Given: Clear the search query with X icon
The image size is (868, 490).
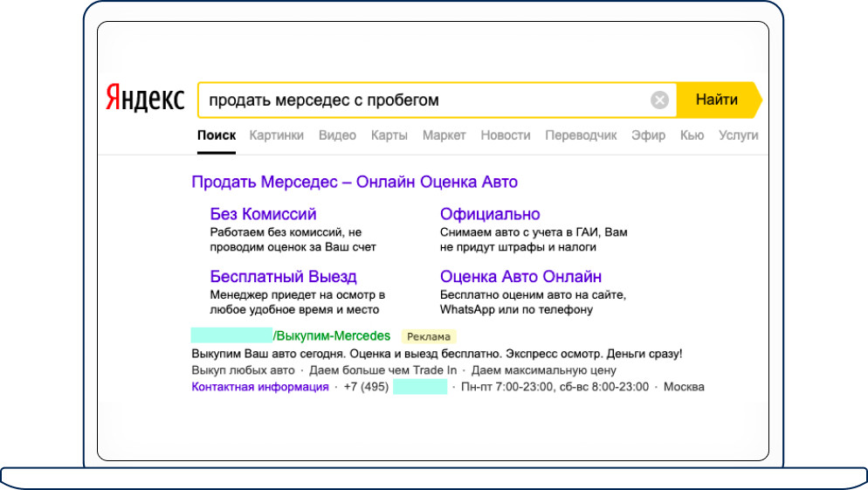Looking at the screenshot, I should [660, 100].
